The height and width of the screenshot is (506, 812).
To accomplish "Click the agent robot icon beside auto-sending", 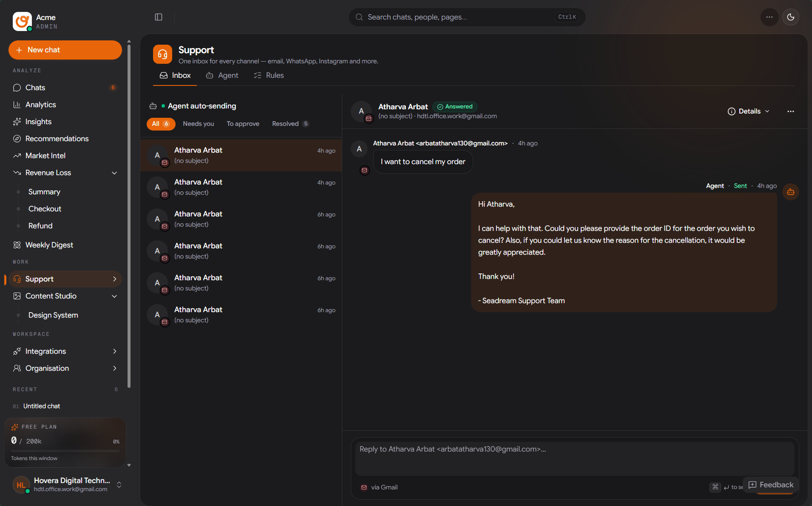I will click(153, 106).
